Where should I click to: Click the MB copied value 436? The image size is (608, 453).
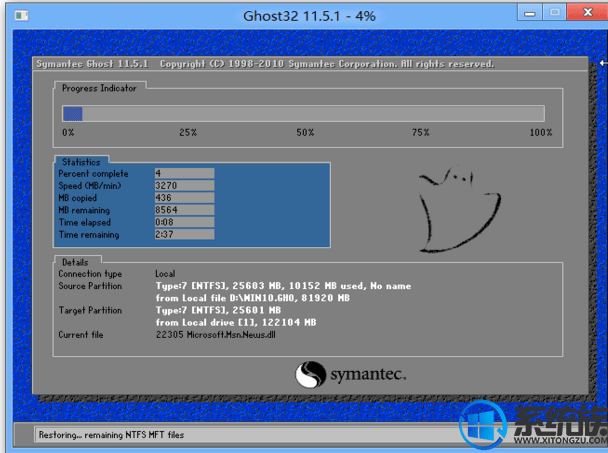184,198
